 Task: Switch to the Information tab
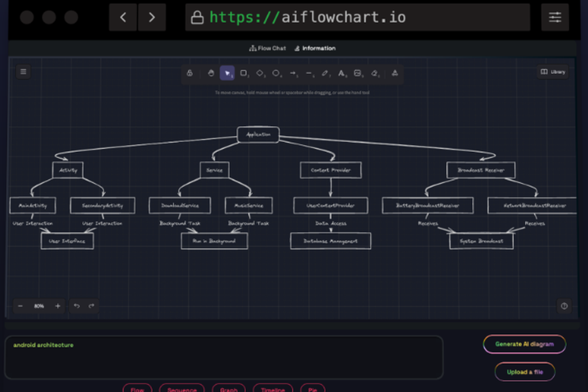pyautogui.click(x=315, y=48)
